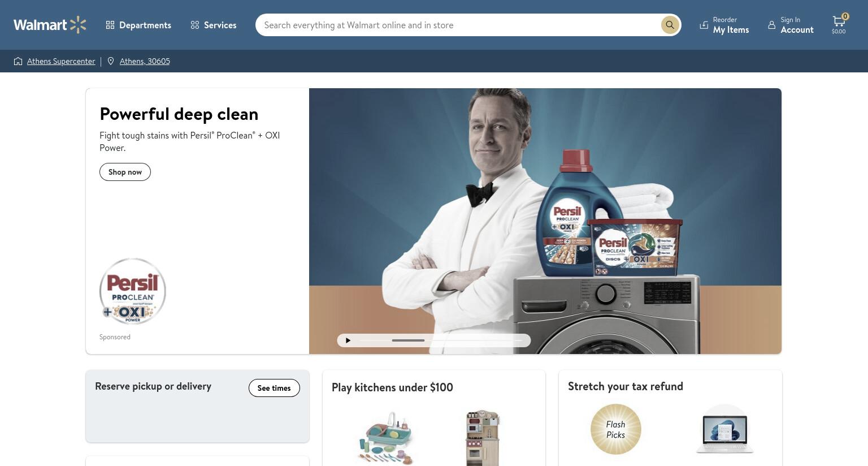Click the magnifying glass search icon
The height and width of the screenshot is (466, 868).
670,25
